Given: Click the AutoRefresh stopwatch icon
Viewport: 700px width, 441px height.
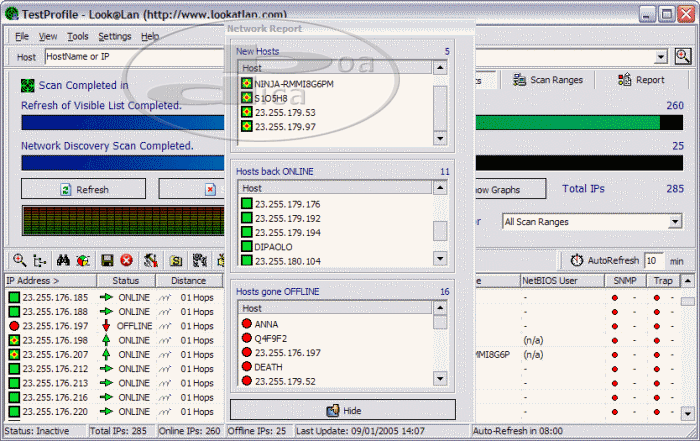Looking at the screenshot, I should [577, 260].
